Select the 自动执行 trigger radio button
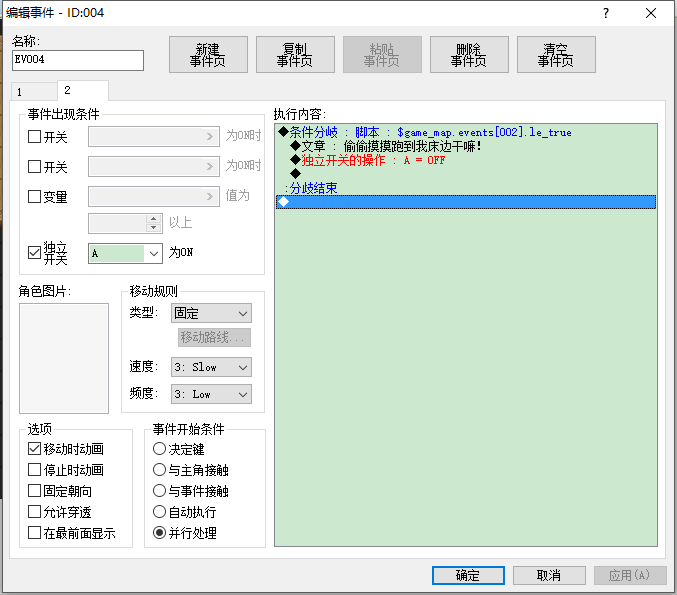Image resolution: width=677 pixels, height=595 pixels. 159,512
